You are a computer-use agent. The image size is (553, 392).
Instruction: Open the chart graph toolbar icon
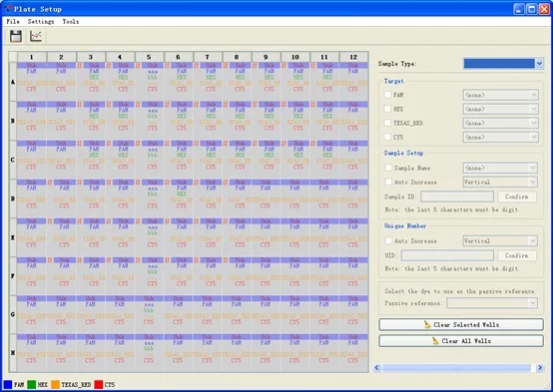(x=36, y=36)
